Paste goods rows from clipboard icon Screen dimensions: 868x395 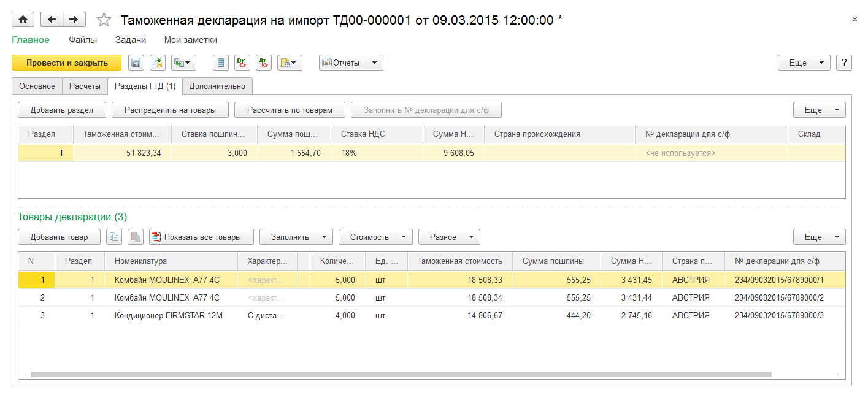[x=136, y=237]
